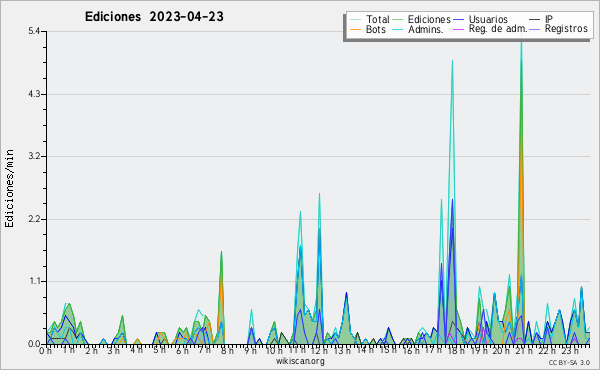Click the "CC BY-SA 3.0" license text

pyautogui.click(x=569, y=363)
